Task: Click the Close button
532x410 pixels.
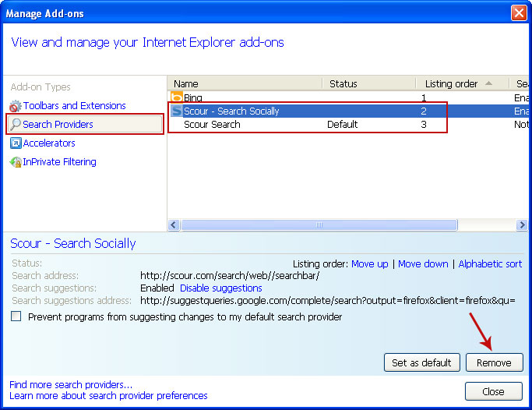Action: click(x=493, y=391)
